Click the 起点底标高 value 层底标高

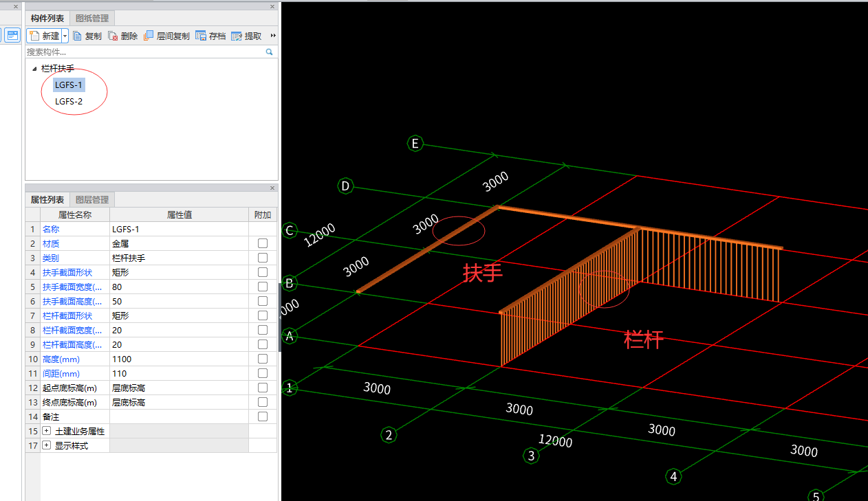(x=179, y=388)
